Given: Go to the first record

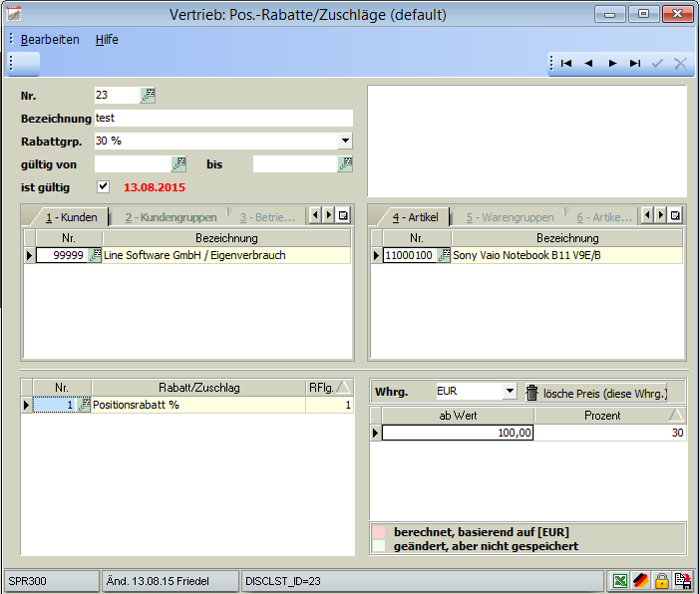Looking at the screenshot, I should point(565,63).
